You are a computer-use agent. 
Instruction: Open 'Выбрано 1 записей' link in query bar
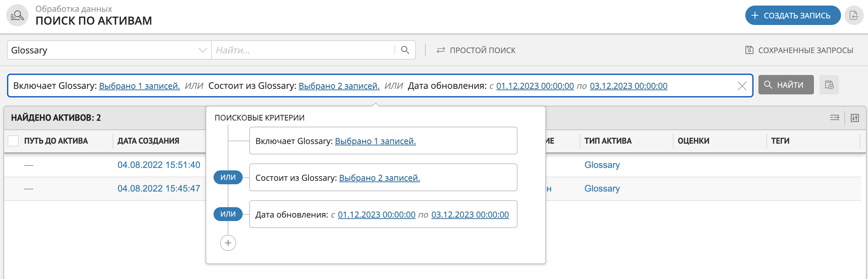pos(139,86)
